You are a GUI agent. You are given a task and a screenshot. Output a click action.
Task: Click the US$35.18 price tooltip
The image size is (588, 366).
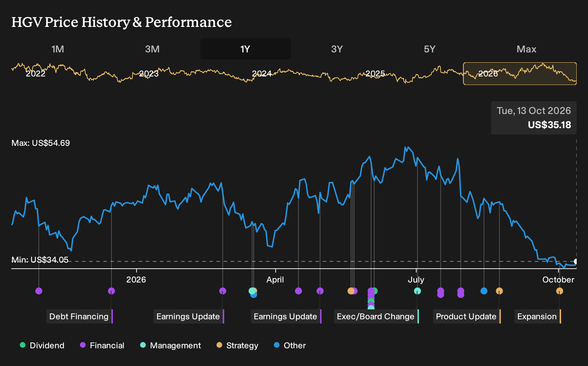tap(534, 118)
